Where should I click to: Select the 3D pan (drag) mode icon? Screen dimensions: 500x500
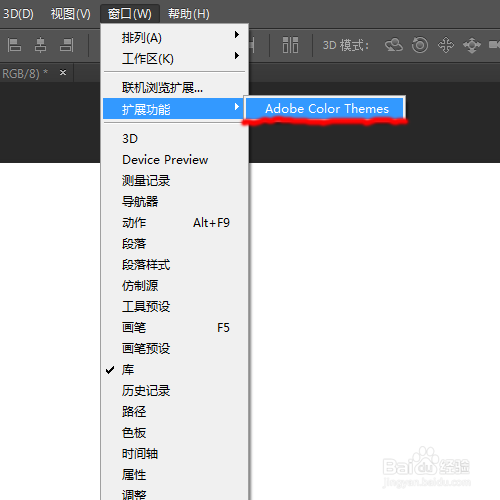point(446,45)
